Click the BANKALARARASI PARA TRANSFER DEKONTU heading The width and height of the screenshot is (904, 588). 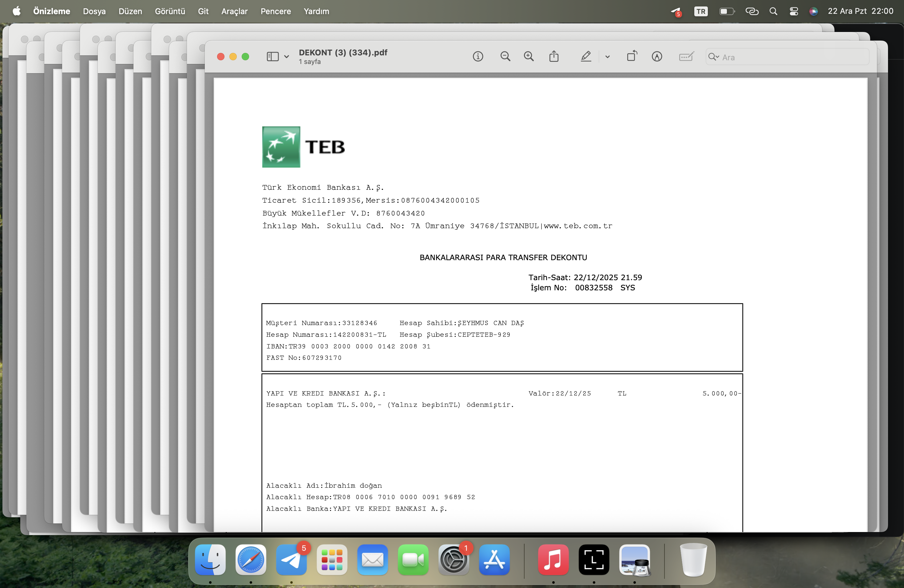pyautogui.click(x=503, y=257)
